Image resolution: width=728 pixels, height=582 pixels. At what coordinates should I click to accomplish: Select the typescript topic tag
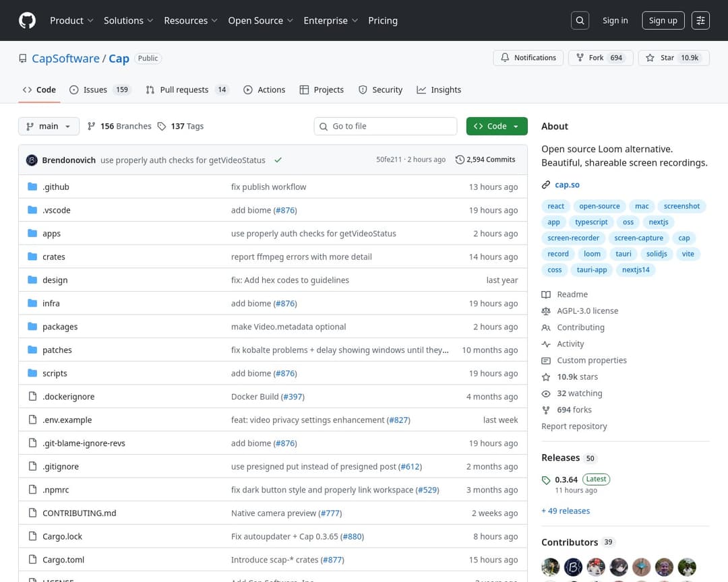591,222
